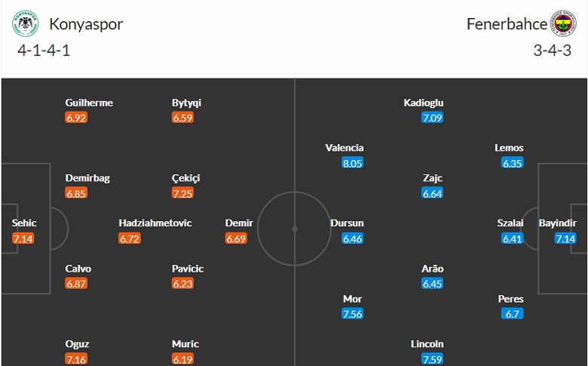This screenshot has height=366, width=588.
Task: Select Hadziahmetovic in Konyaspor's midfield
Action: [155, 223]
